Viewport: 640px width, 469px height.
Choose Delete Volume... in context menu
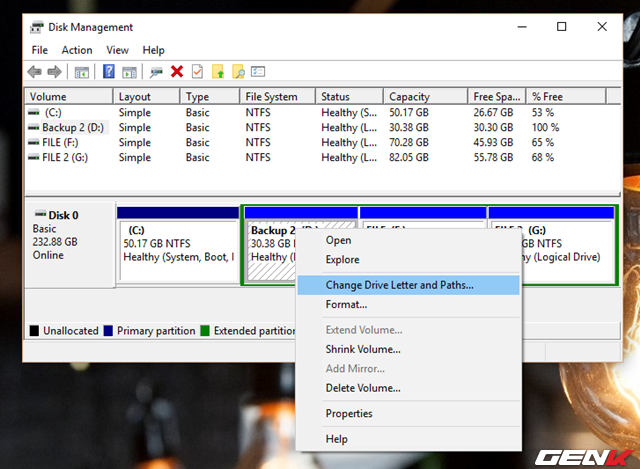362,388
